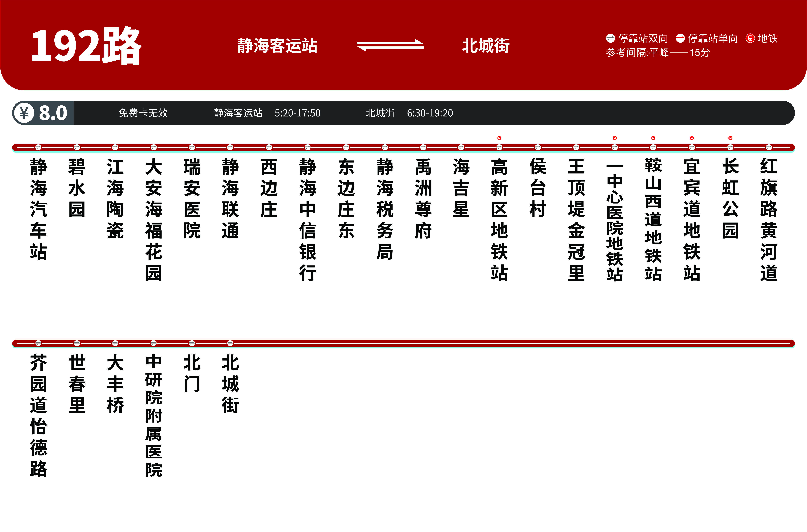807x532 pixels.
Task: Click metro icon above 高新区地铁站
Action: (499, 138)
